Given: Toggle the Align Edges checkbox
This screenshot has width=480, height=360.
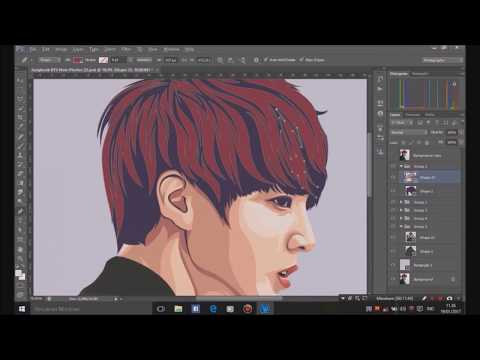Looking at the screenshot, I should click(x=301, y=60).
